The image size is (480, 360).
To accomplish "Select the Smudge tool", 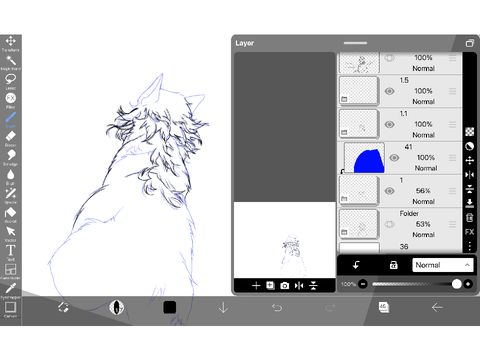I will click(x=11, y=157).
